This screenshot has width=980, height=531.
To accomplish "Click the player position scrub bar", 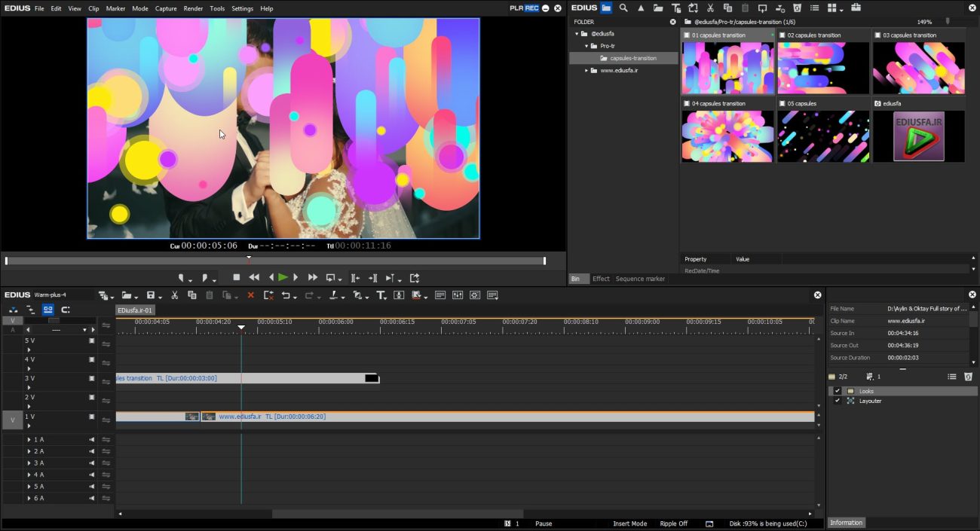I will tap(275, 261).
